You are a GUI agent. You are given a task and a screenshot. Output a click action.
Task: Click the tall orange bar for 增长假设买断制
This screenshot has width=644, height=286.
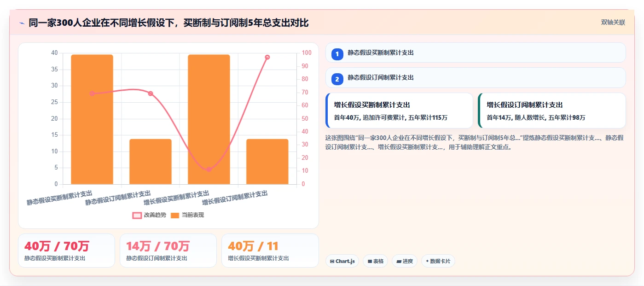(x=209, y=120)
